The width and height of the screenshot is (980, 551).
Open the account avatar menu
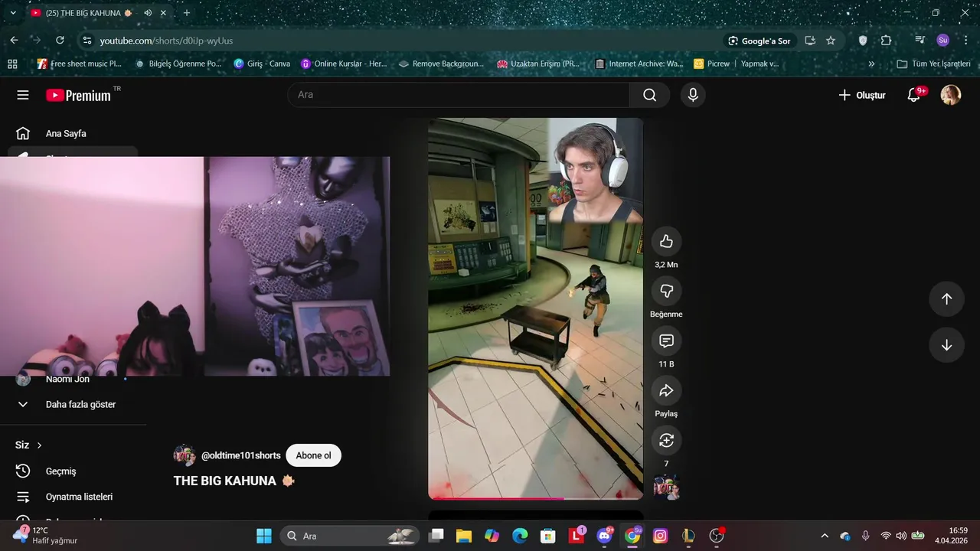[951, 95]
